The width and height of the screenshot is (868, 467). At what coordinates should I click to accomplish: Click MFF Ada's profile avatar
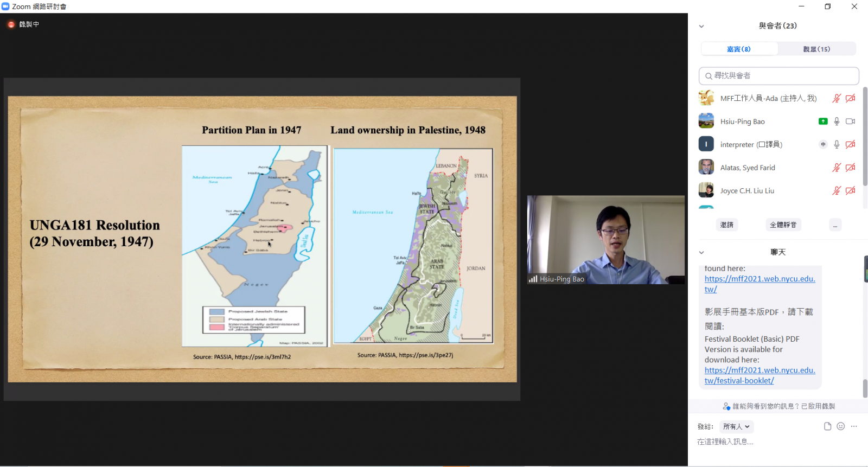point(706,98)
